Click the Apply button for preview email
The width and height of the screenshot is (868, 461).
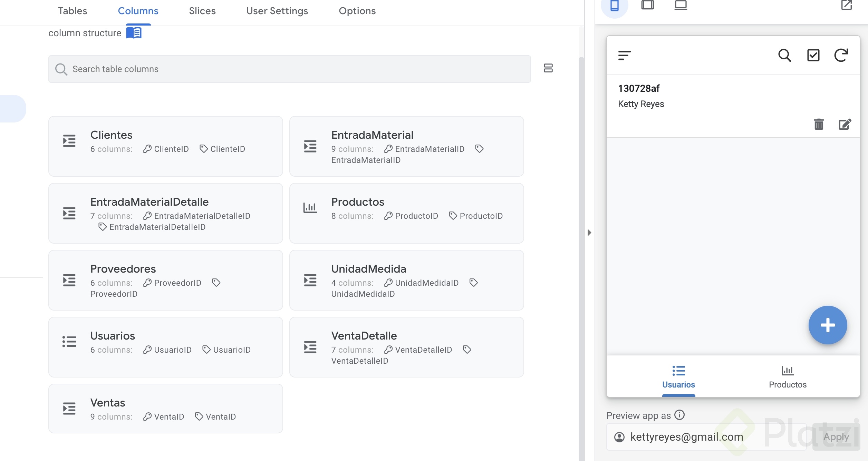point(836,437)
